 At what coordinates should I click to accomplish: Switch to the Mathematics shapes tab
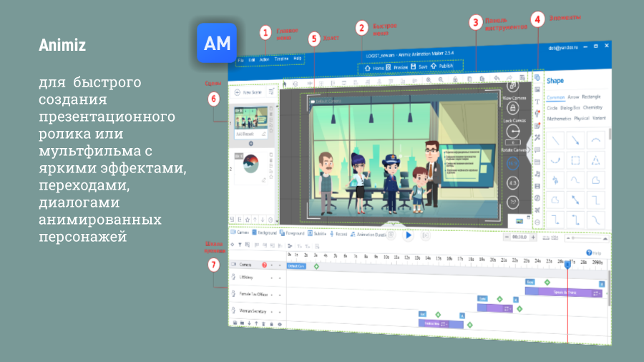click(559, 119)
